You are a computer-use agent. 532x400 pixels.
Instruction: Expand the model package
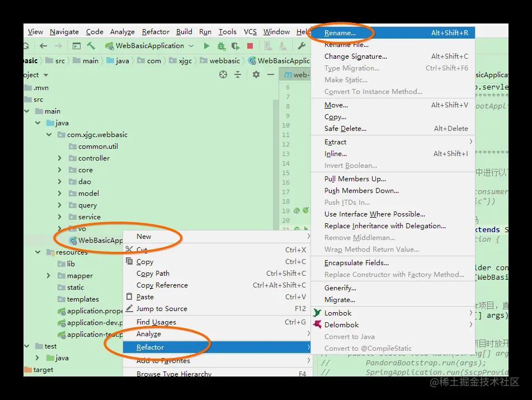point(60,194)
